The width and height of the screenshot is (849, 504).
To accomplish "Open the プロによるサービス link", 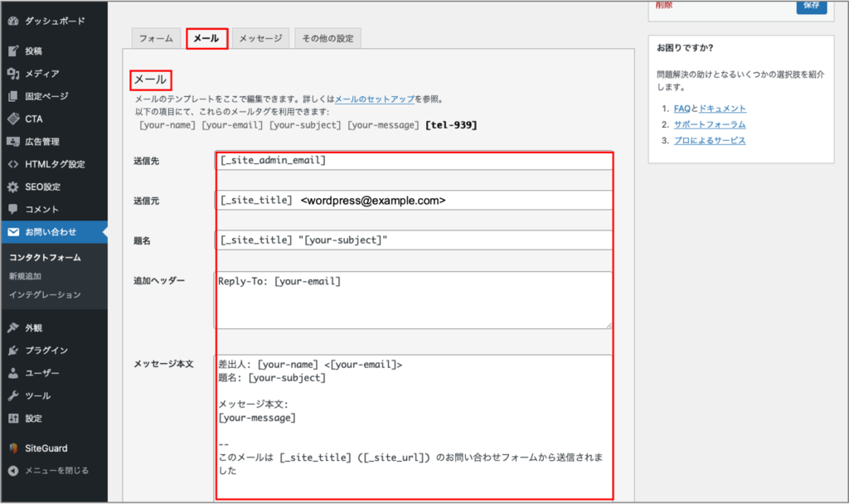I will [710, 141].
